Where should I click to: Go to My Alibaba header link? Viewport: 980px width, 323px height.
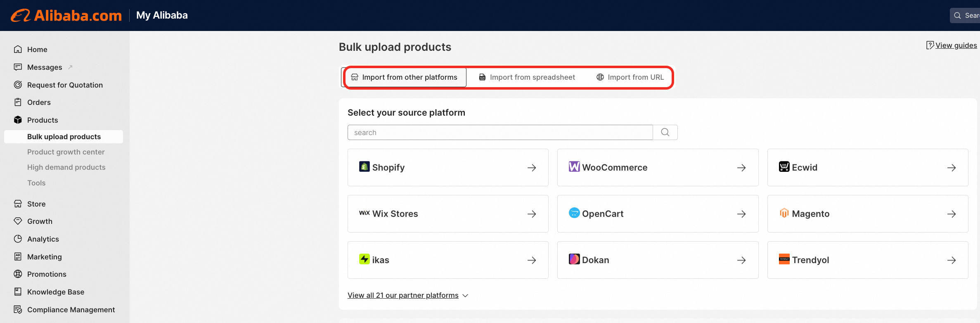(162, 15)
